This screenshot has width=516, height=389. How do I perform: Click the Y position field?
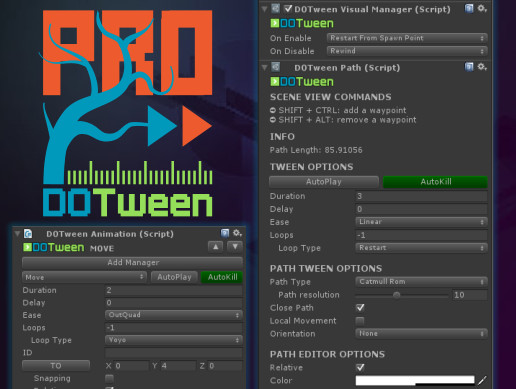[x=178, y=366]
